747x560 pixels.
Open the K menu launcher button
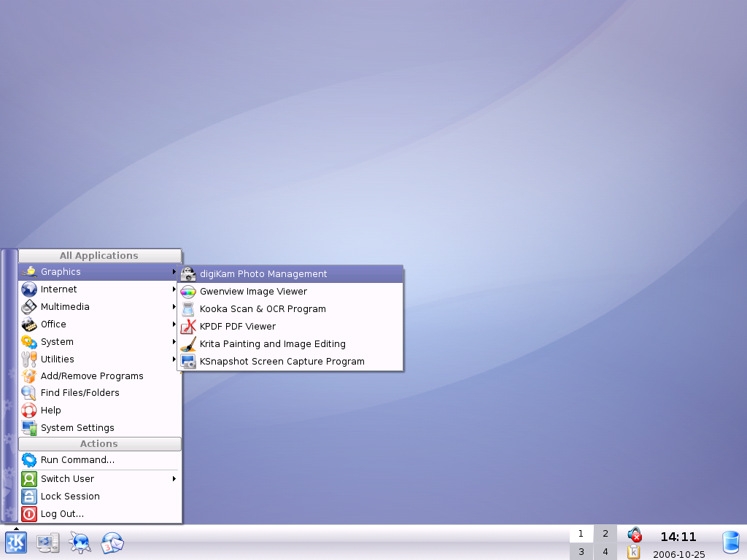click(16, 542)
